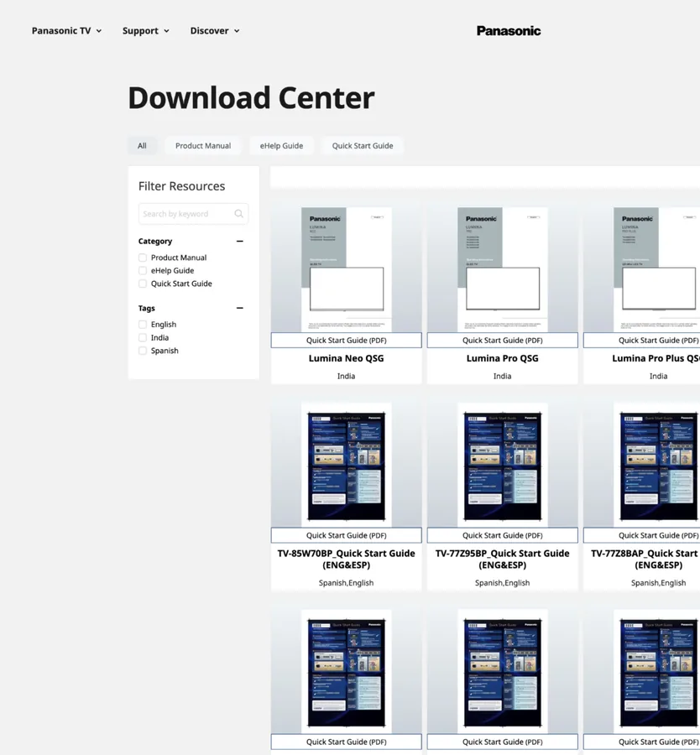Open the Lumina Neo QSG cover thumbnail

coord(347,269)
